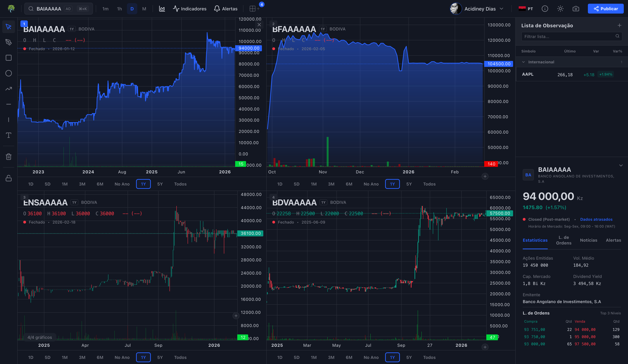Select the D daily timeframe
628x364 pixels.
pos(132,9)
